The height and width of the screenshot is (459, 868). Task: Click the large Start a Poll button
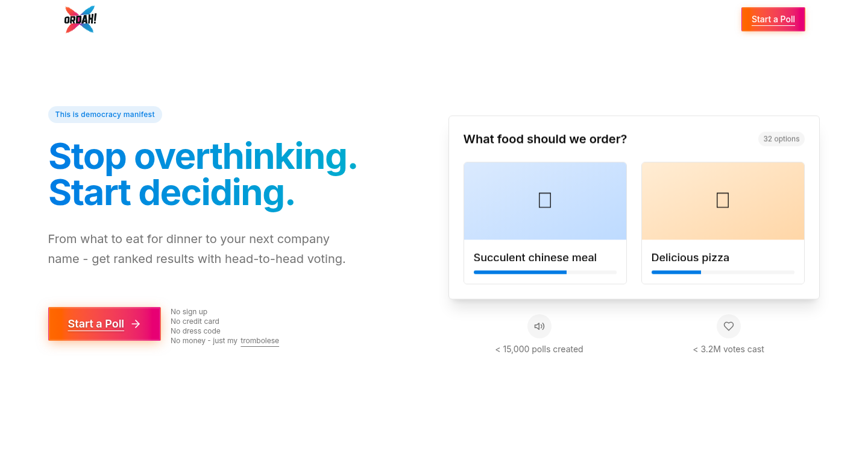(104, 324)
